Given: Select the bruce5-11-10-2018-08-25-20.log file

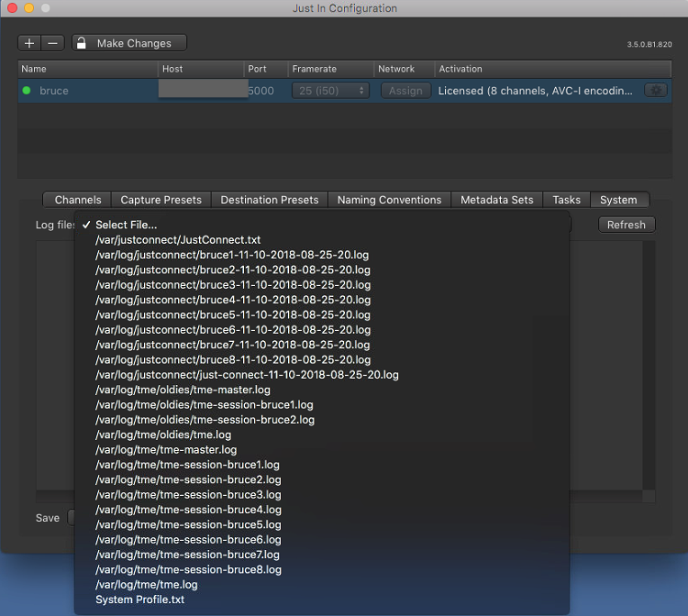Looking at the screenshot, I should [x=322, y=314].
